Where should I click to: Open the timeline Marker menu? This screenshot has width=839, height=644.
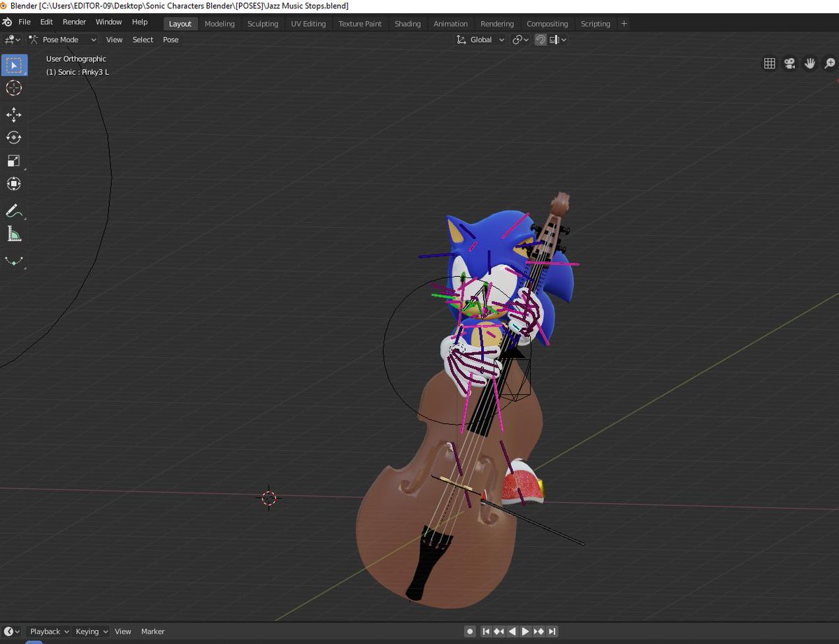[153, 631]
